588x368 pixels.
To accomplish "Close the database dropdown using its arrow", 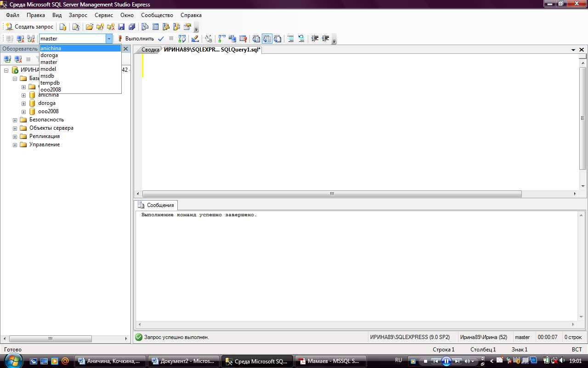I will [x=109, y=39].
